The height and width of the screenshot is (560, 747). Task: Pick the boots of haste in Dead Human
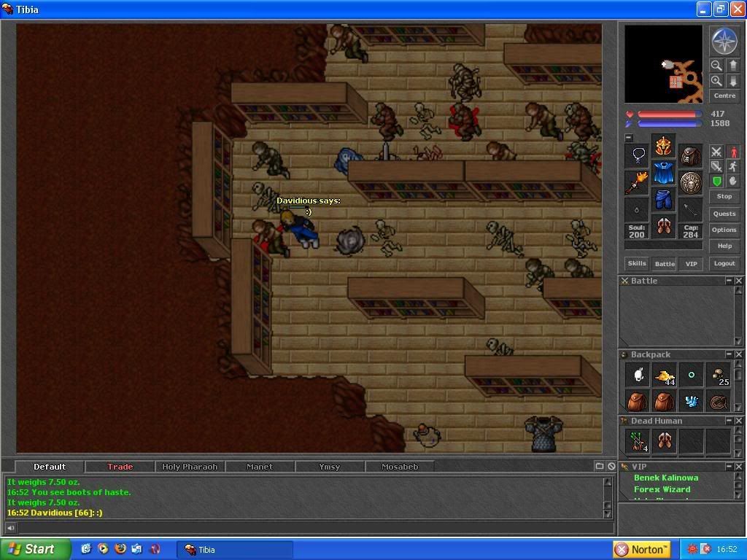(665, 441)
